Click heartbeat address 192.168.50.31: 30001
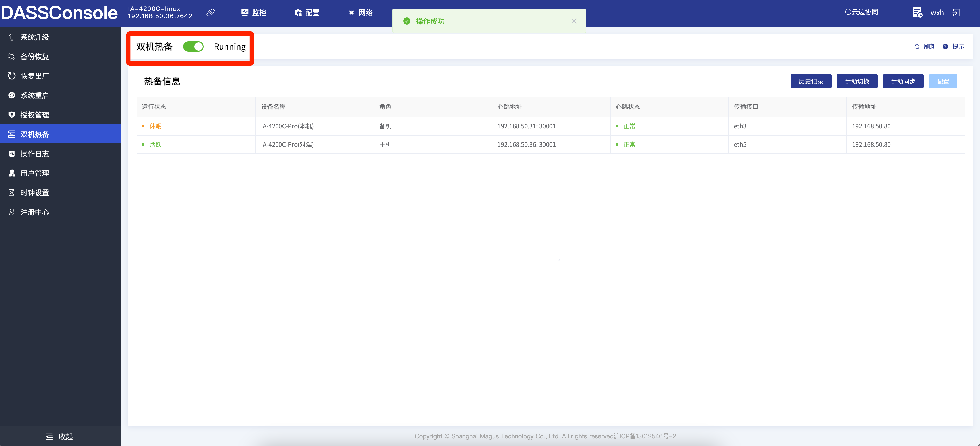This screenshot has height=446, width=980. click(x=527, y=126)
